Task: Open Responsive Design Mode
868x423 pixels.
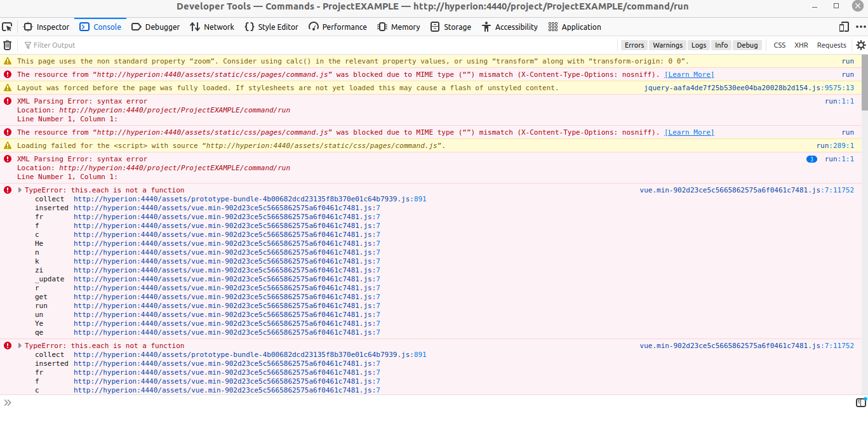Action: click(x=844, y=27)
